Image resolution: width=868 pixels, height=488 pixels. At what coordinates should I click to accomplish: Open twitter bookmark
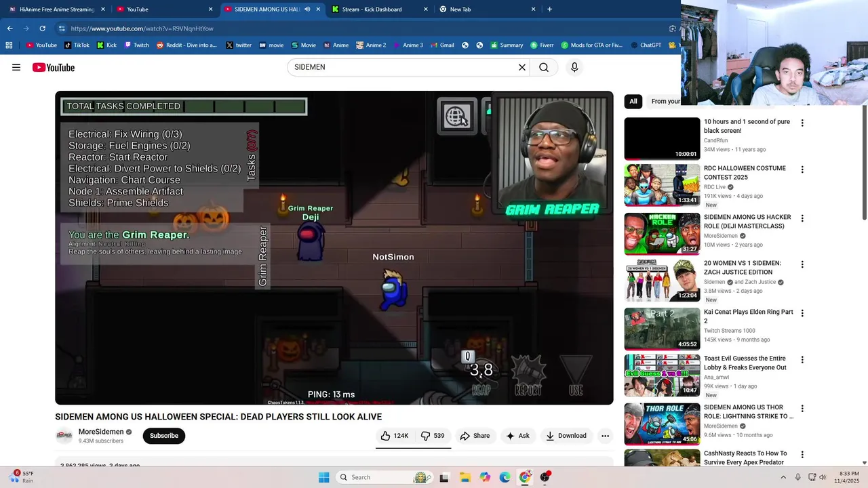(239, 45)
